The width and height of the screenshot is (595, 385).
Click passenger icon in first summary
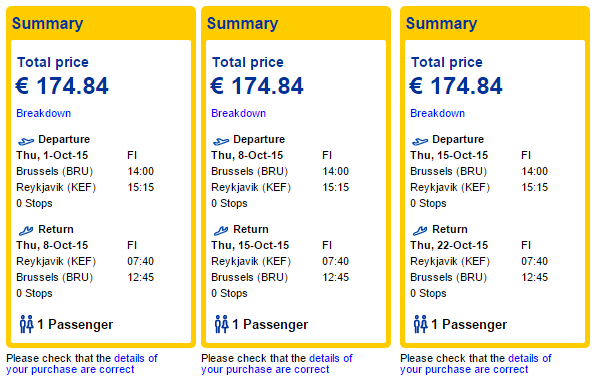[27, 324]
